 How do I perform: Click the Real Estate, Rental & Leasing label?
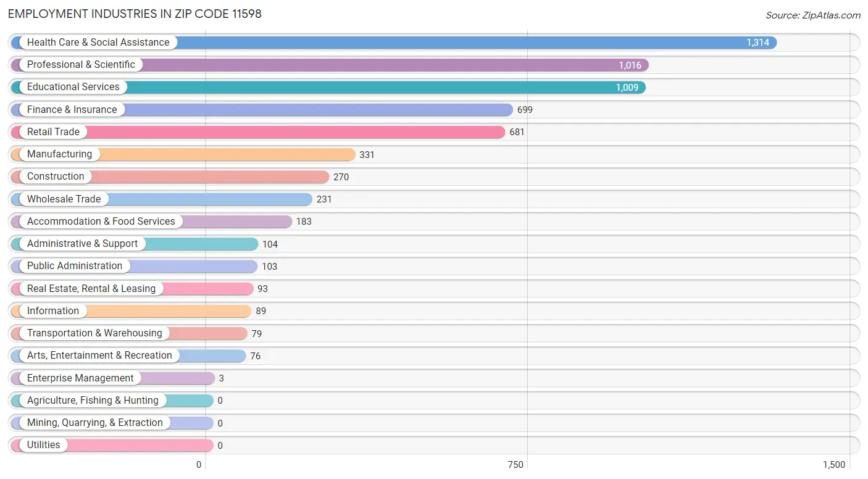pyautogui.click(x=91, y=288)
